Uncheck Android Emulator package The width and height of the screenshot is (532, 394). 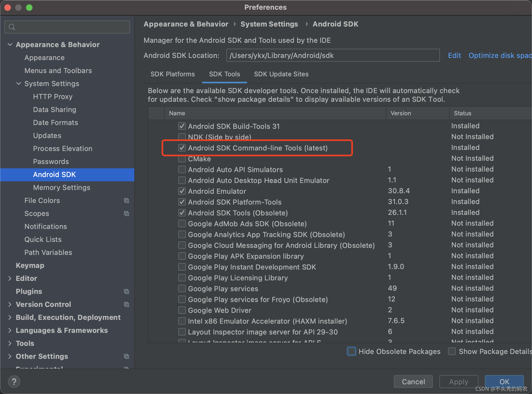[x=182, y=191]
